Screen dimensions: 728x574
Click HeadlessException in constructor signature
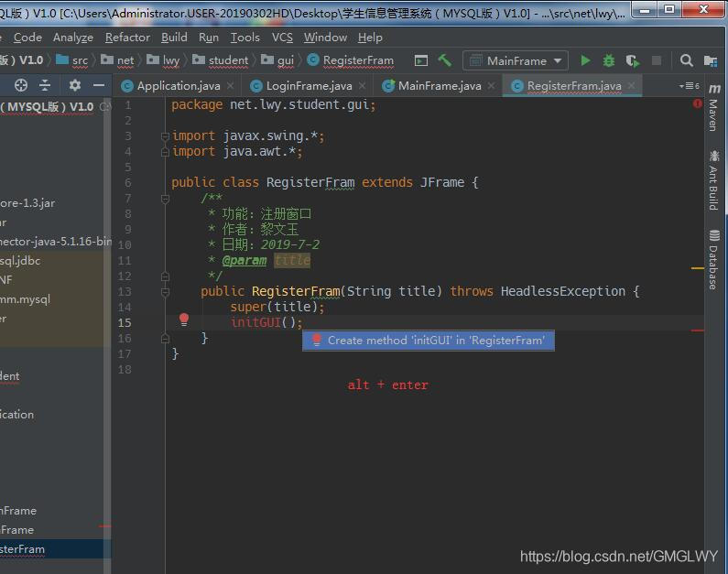click(563, 291)
